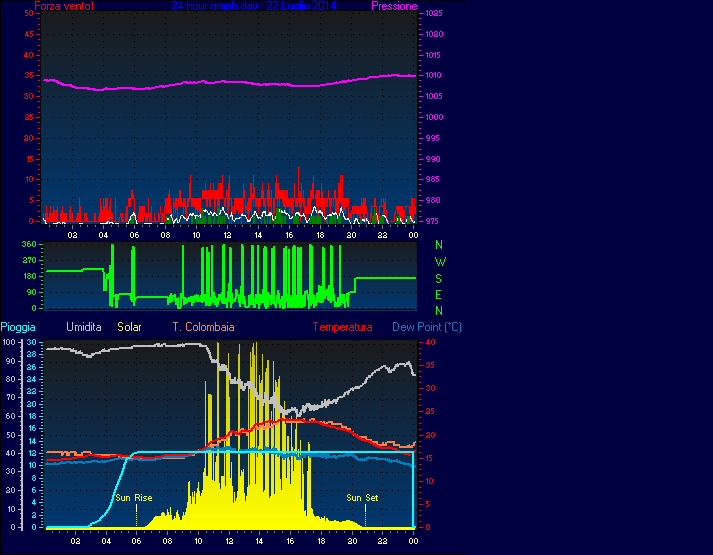Click "990" on the pressure axis

coord(432,159)
